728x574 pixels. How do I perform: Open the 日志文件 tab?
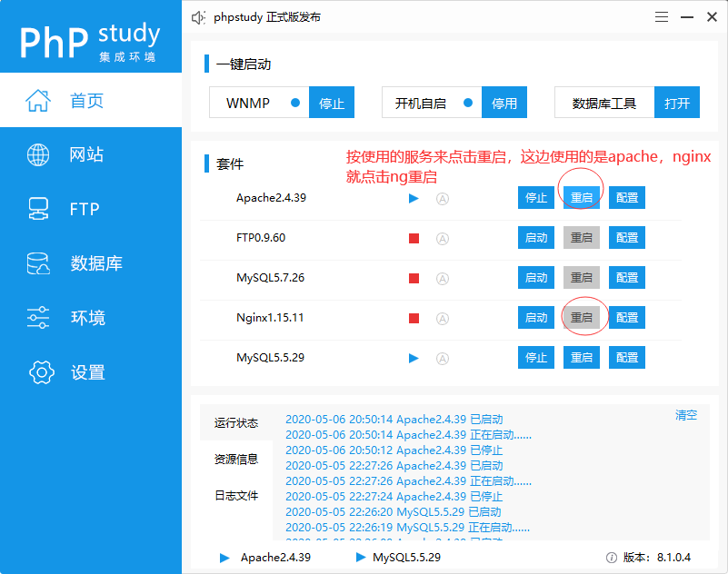pyautogui.click(x=236, y=495)
